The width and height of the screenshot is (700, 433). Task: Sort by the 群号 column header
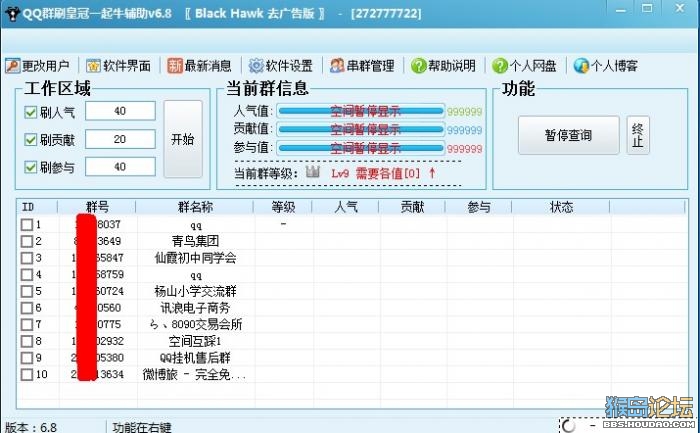pyautogui.click(x=97, y=207)
